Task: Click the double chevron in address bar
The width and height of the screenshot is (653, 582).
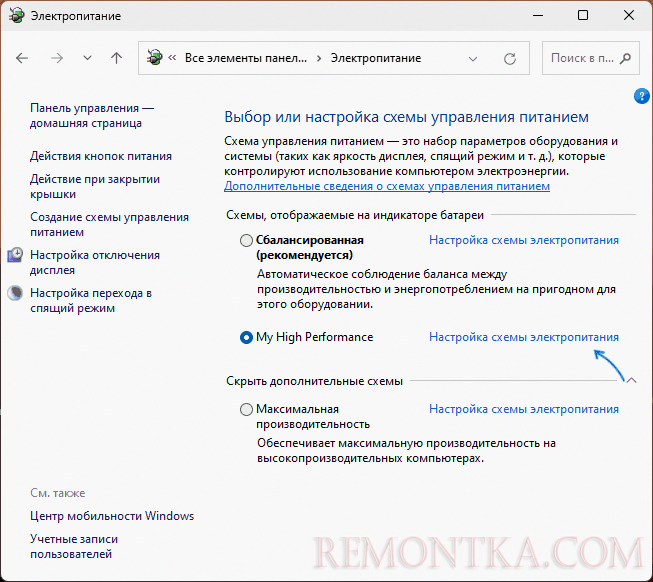Action: click(172, 57)
